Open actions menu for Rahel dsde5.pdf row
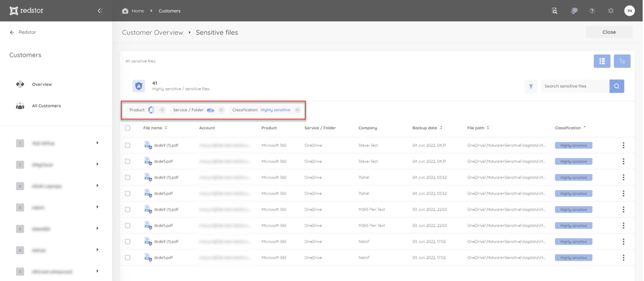Image resolution: width=644 pixels, height=281 pixels. point(623,193)
